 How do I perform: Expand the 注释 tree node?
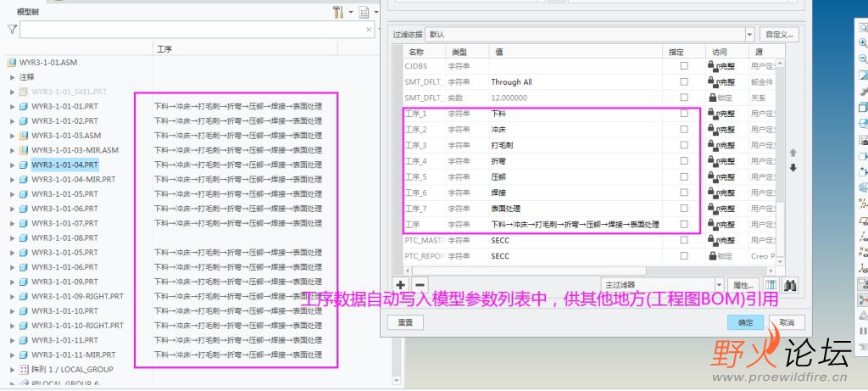[12, 77]
